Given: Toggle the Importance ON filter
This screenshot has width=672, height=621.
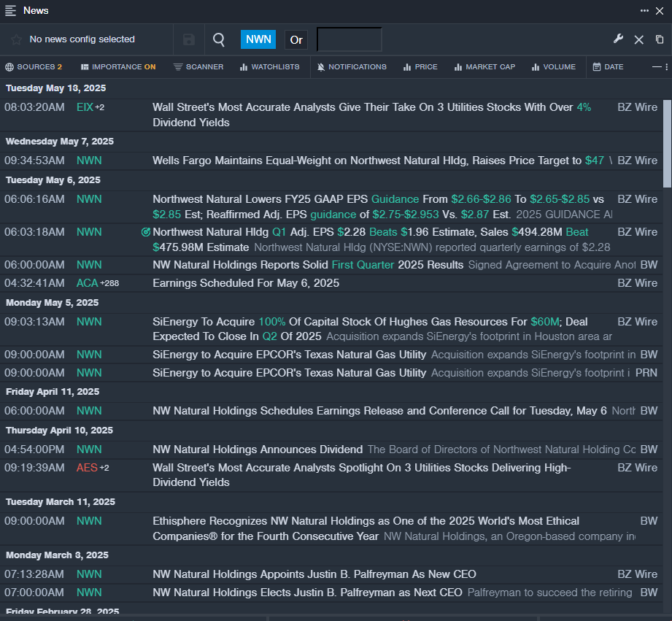Looking at the screenshot, I should (x=118, y=67).
